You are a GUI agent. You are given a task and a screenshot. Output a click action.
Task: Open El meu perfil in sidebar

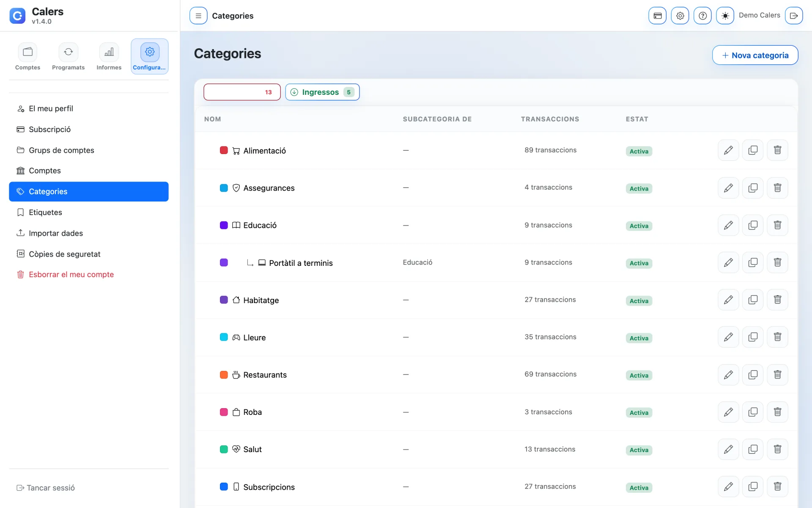[x=89, y=108]
